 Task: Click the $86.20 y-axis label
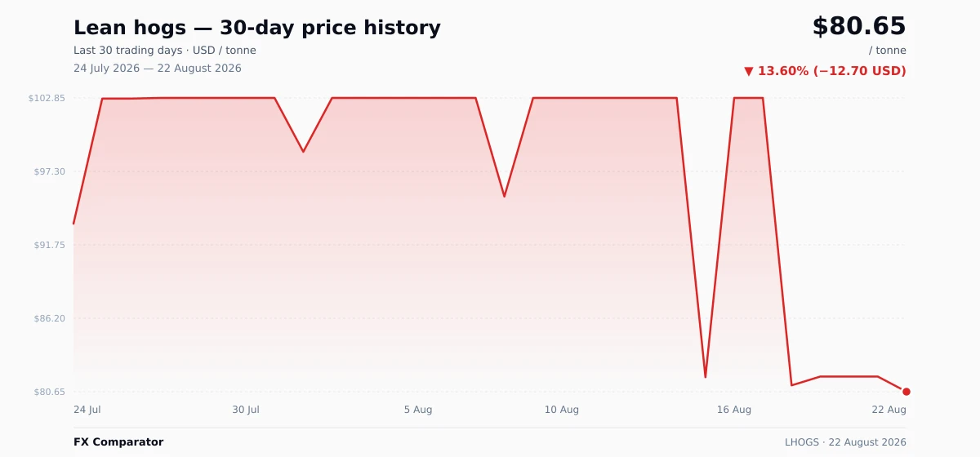49,318
